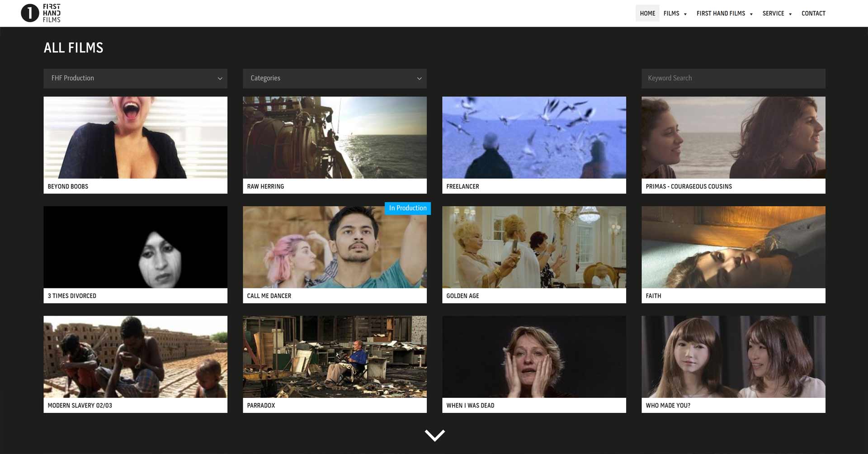The width and height of the screenshot is (868, 454).
Task: Focus the Keyword Search field
Action: pos(733,78)
